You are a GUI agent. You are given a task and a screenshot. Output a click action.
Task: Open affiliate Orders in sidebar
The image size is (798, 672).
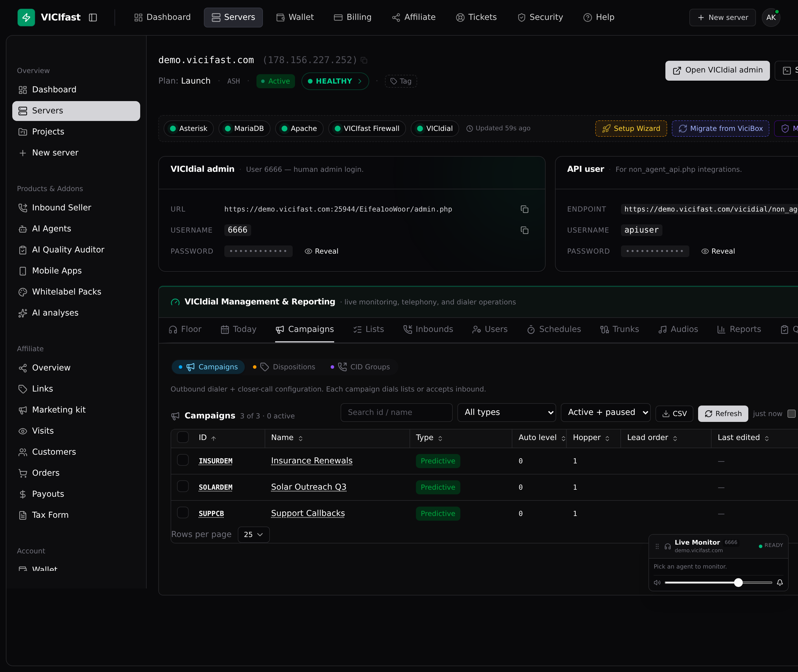click(76, 473)
